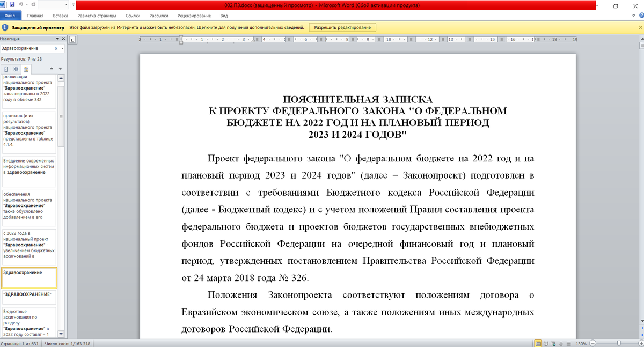Click the 130% zoom level button
This screenshot has width=644, height=347.
coord(581,343)
